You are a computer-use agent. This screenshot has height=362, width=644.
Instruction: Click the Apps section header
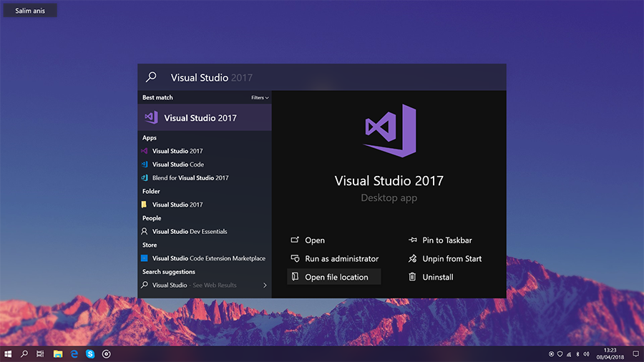[x=150, y=138]
